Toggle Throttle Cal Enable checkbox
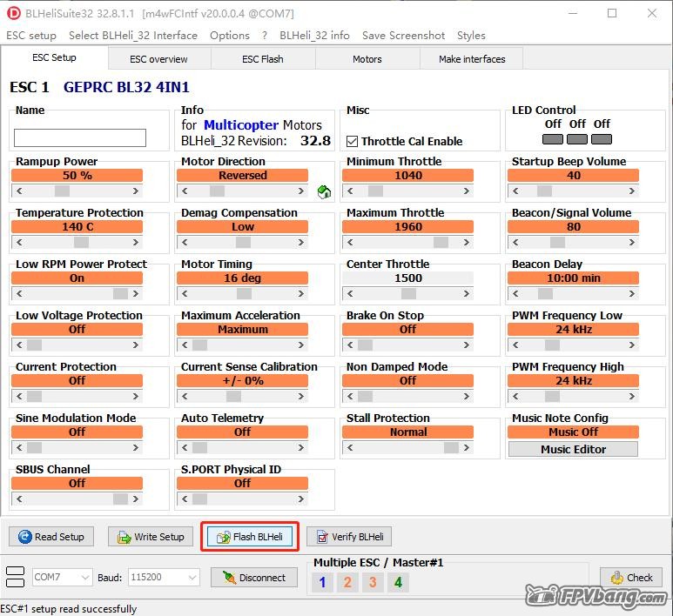The image size is (673, 616). click(x=352, y=141)
